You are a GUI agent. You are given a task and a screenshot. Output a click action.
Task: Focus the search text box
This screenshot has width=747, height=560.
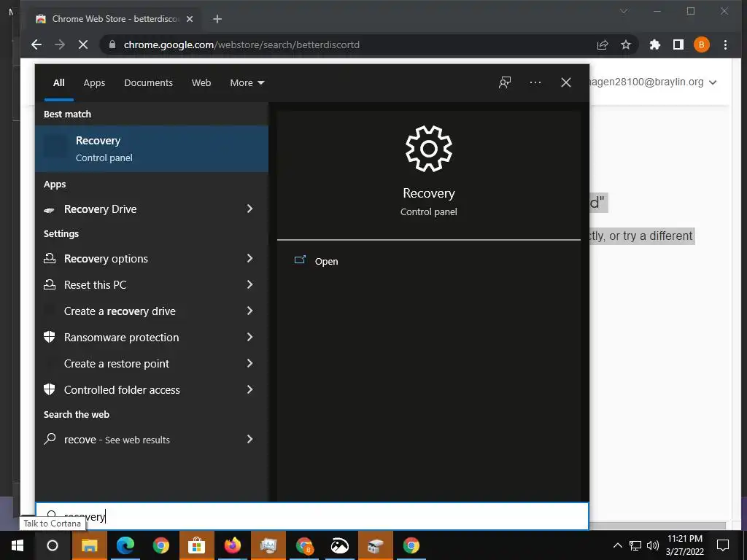coord(312,516)
